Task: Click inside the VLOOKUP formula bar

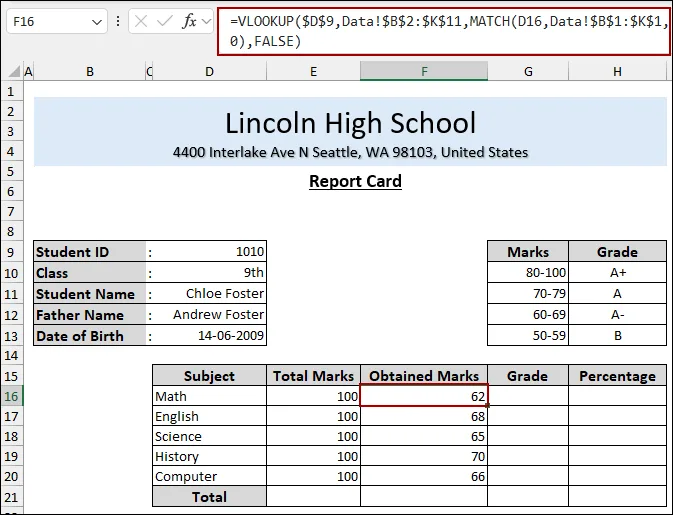Action: [444, 31]
